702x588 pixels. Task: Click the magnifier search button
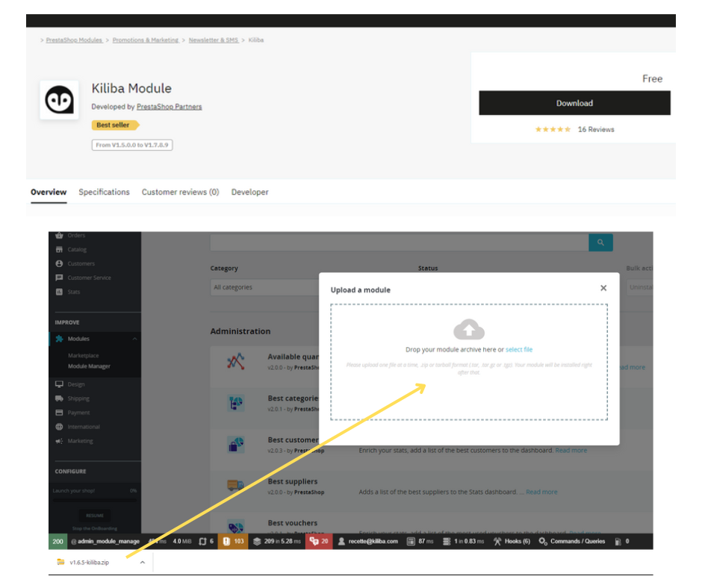coord(600,243)
